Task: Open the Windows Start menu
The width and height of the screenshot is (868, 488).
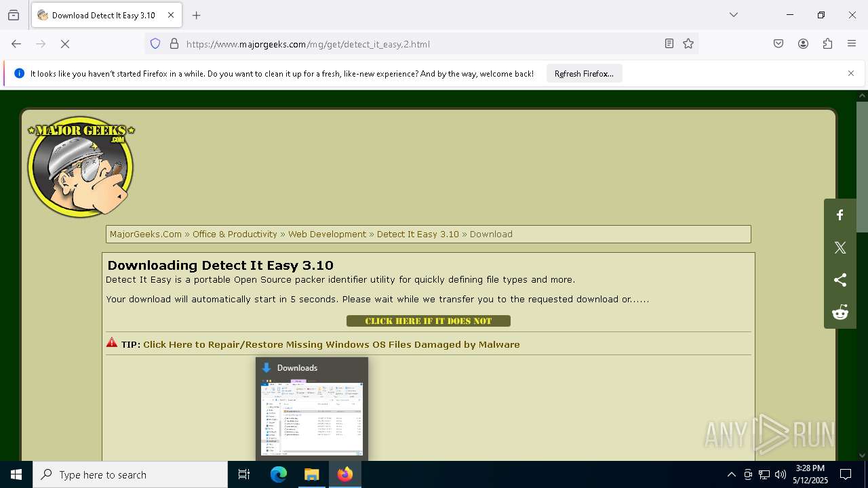Action: (16, 474)
